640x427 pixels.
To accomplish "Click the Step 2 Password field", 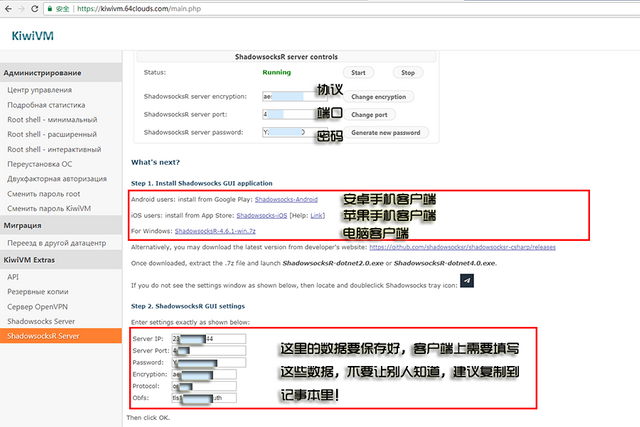I will coord(209,362).
